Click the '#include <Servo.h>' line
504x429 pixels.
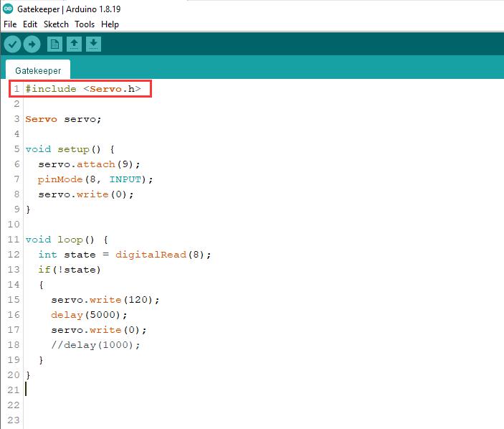point(83,89)
